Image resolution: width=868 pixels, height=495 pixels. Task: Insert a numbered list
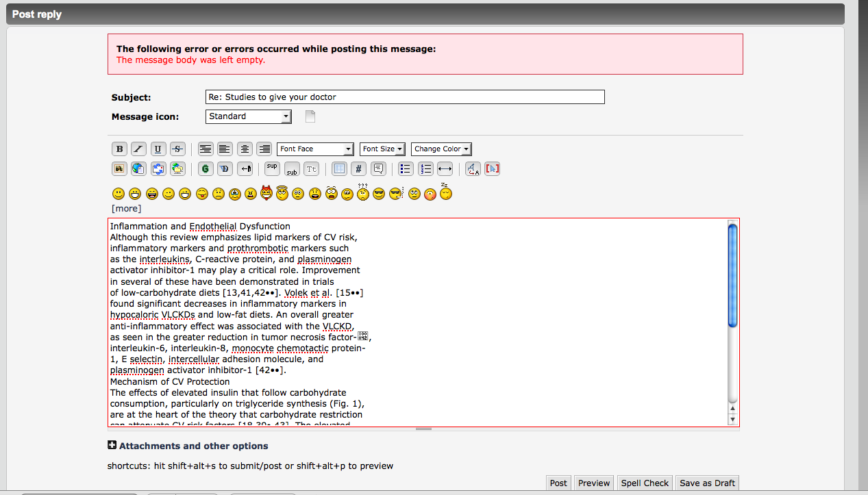425,168
